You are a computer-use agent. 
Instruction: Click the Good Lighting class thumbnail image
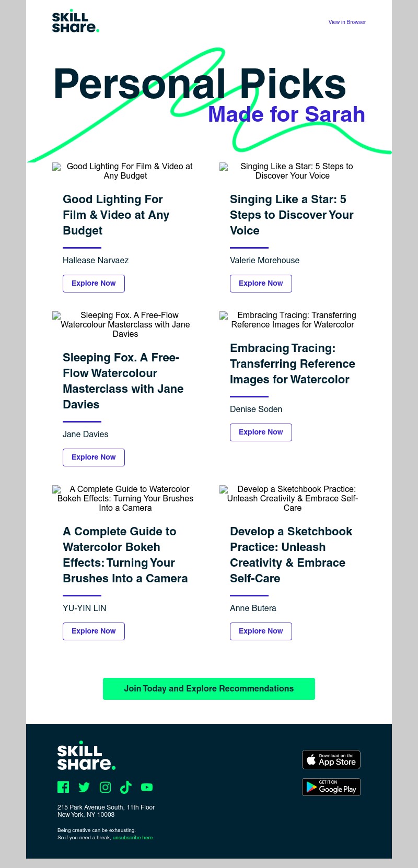pyautogui.click(x=125, y=171)
